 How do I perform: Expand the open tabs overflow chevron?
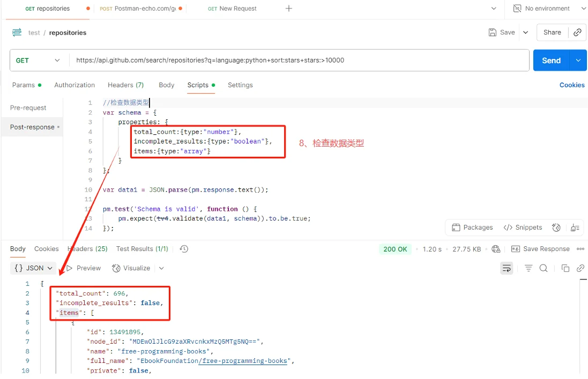click(x=494, y=9)
